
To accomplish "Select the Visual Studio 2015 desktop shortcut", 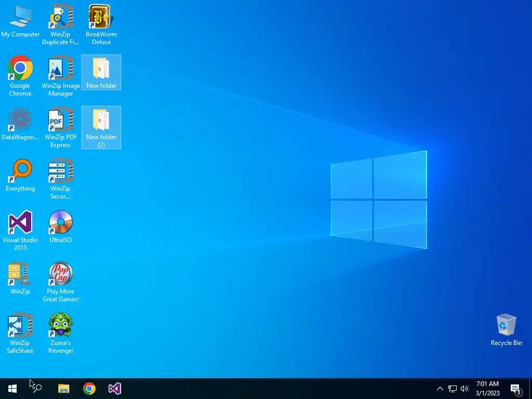I will [20, 230].
